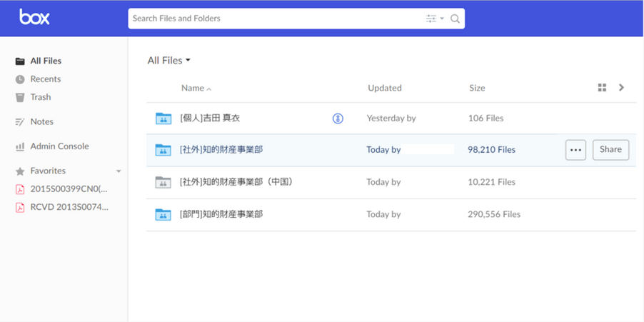Open the Trash
Viewport: 644px width, 322px height.
click(40, 97)
